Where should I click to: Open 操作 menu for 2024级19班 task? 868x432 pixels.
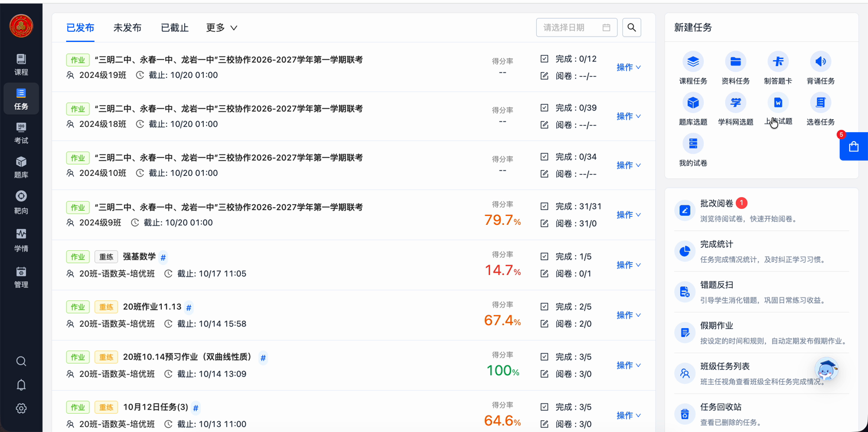click(628, 67)
